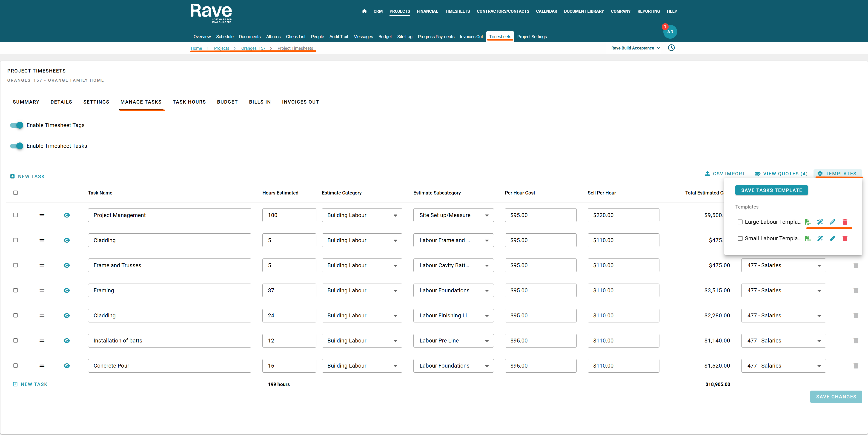Download CSV for Large Labour Template

[807, 222]
